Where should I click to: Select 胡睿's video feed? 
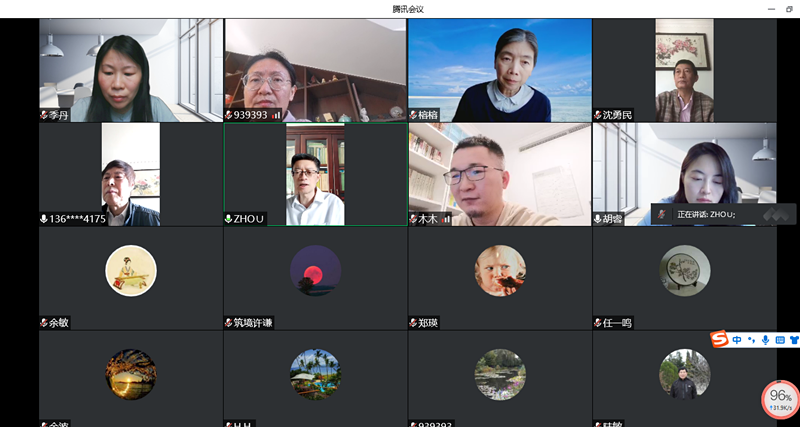point(685,174)
